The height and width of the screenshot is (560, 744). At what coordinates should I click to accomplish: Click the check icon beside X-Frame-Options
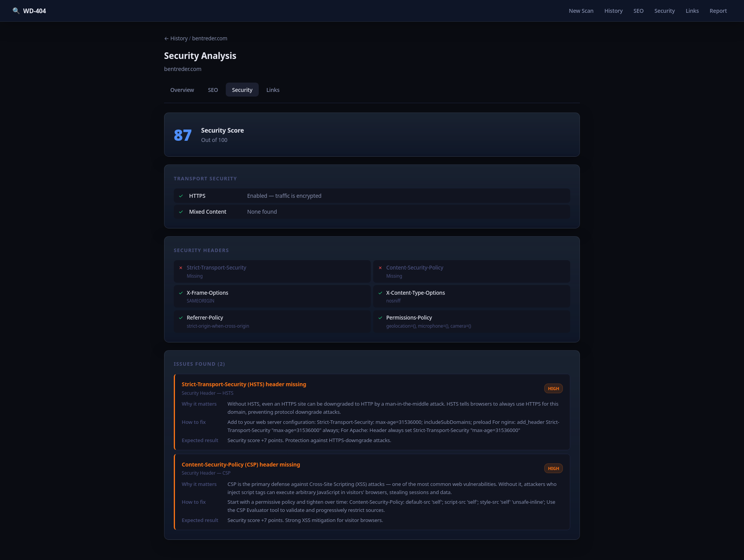[x=181, y=293]
